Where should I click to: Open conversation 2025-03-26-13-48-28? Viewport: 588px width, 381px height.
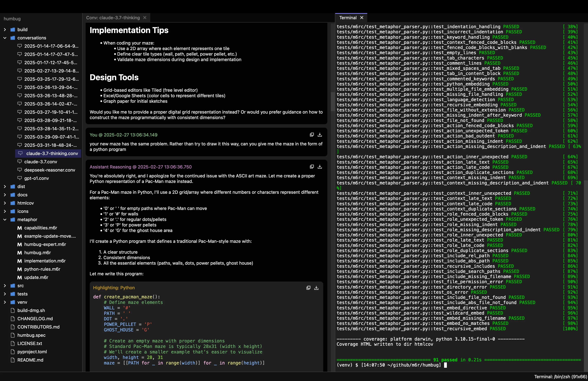pyautogui.click(x=48, y=96)
